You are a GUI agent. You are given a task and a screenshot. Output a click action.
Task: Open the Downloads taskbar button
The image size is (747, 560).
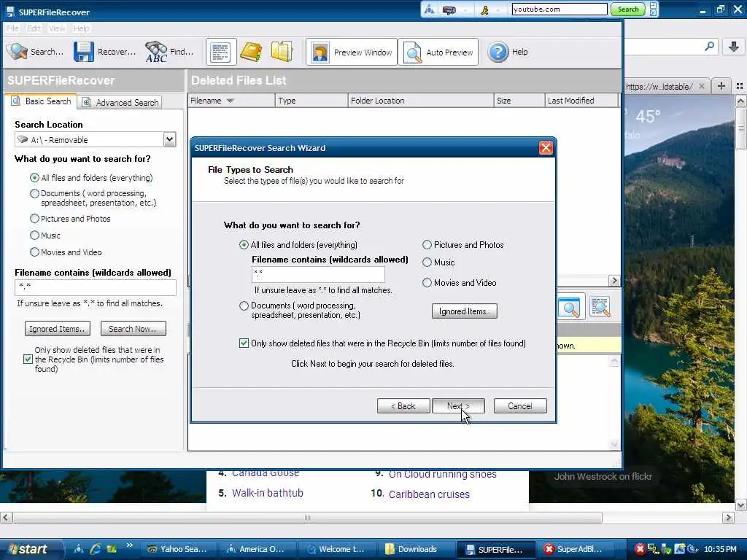[418, 549]
